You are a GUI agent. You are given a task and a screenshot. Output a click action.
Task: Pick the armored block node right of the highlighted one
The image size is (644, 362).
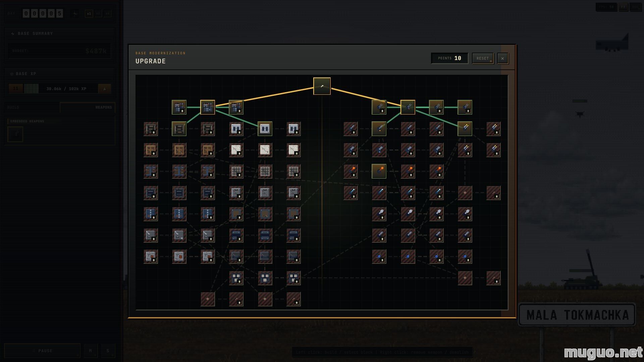236,107
